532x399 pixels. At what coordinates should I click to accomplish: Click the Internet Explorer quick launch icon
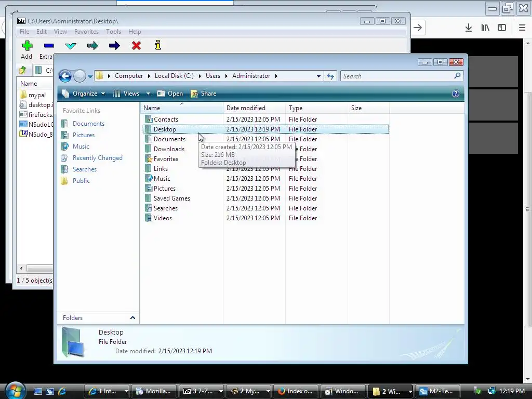coord(62,391)
